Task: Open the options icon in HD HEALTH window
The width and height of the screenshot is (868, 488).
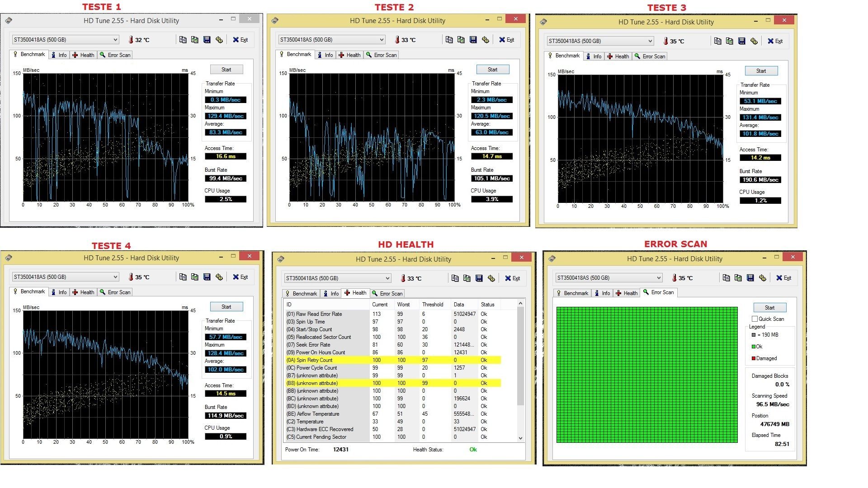Action: point(491,278)
